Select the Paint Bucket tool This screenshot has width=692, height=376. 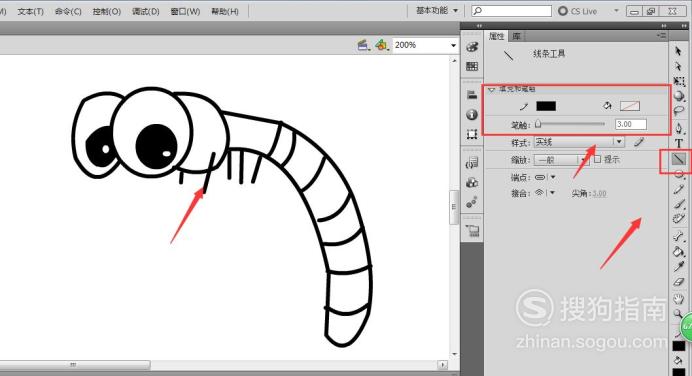[679, 252]
